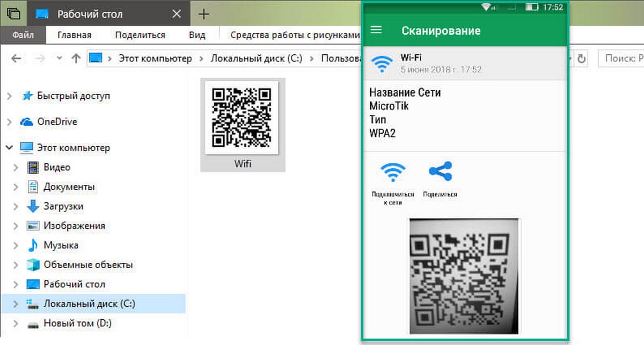Collapse the Этот компьютер tree item
Viewport: 644px width, 345px height.
tap(10, 147)
